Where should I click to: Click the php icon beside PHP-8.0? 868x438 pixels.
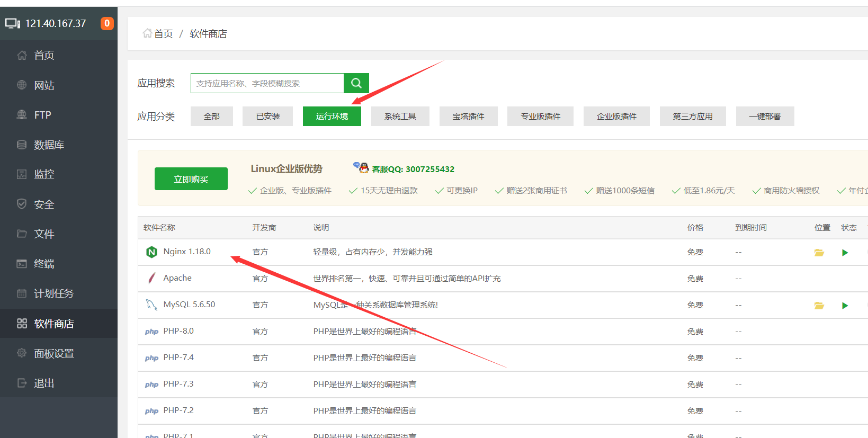point(151,332)
